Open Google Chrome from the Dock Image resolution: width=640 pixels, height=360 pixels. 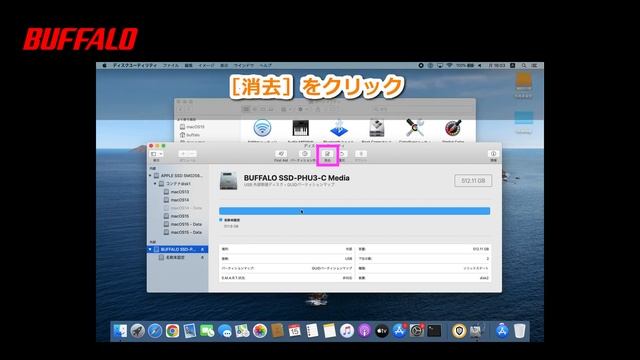coord(172,331)
